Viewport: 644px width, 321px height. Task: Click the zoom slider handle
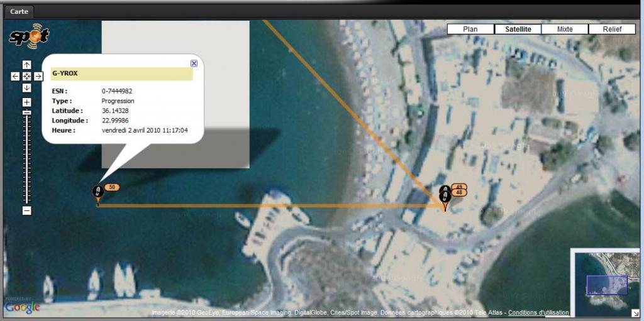pyautogui.click(x=26, y=112)
